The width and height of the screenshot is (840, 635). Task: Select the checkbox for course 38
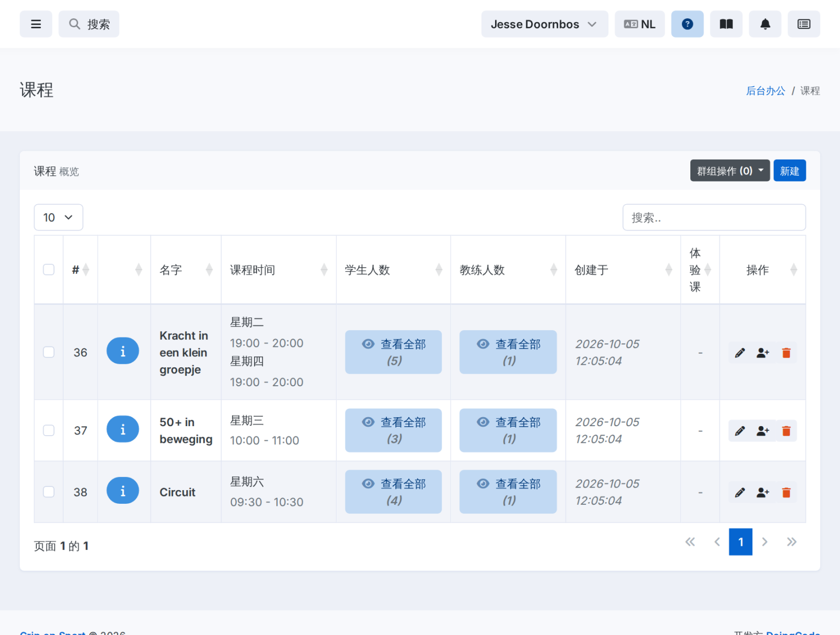pyautogui.click(x=49, y=492)
